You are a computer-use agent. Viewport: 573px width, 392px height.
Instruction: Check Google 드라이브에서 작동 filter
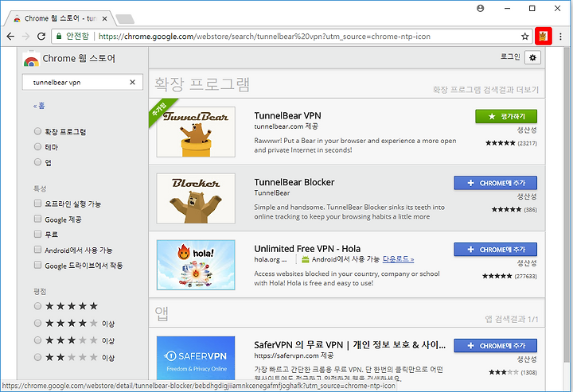[x=37, y=265]
